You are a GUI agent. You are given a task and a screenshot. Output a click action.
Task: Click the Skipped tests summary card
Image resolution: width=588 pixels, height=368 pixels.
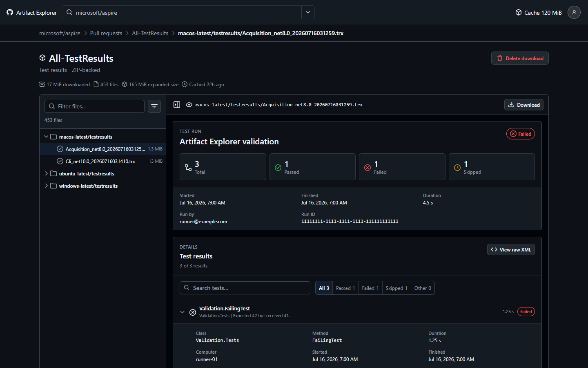(x=492, y=167)
